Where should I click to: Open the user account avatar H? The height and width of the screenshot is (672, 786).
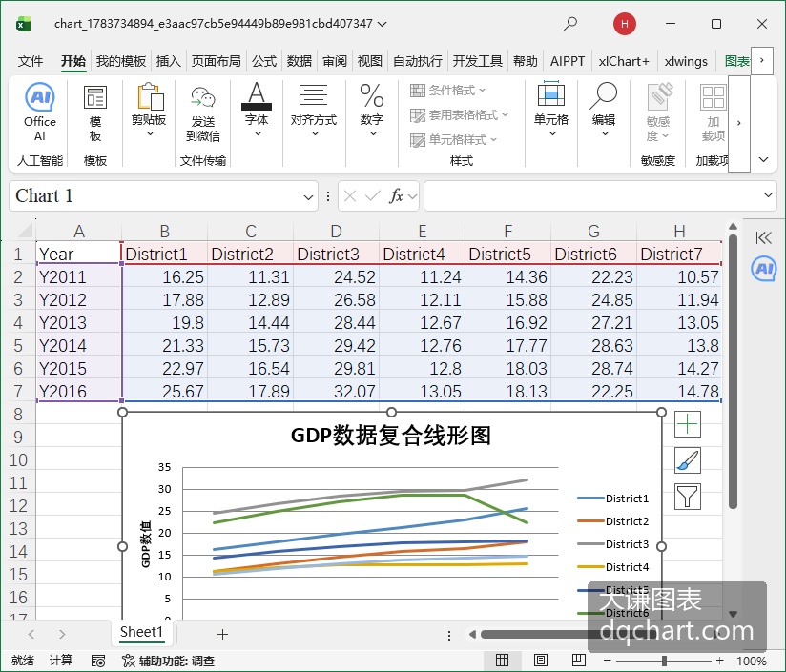625,24
